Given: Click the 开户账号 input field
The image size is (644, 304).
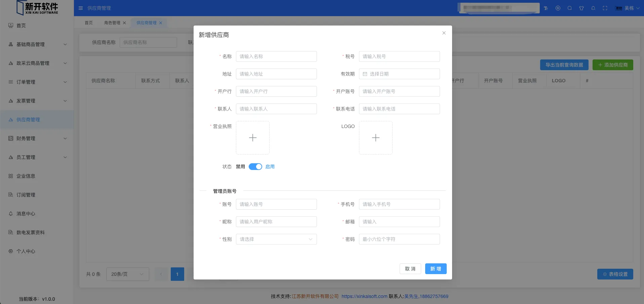Looking at the screenshot, I should [x=399, y=91].
